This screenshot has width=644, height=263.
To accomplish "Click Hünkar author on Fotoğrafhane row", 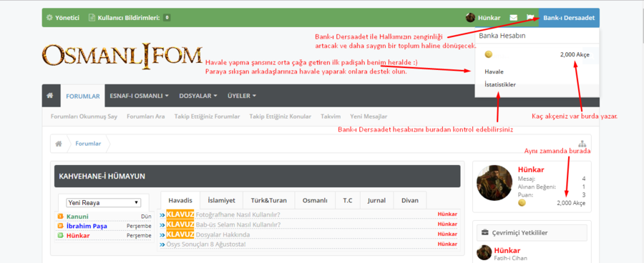I will click(x=447, y=214).
